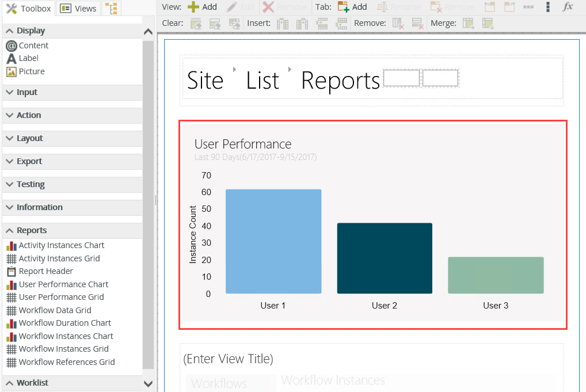
Task: Open the fx expressions icon
Action: coord(568,7)
